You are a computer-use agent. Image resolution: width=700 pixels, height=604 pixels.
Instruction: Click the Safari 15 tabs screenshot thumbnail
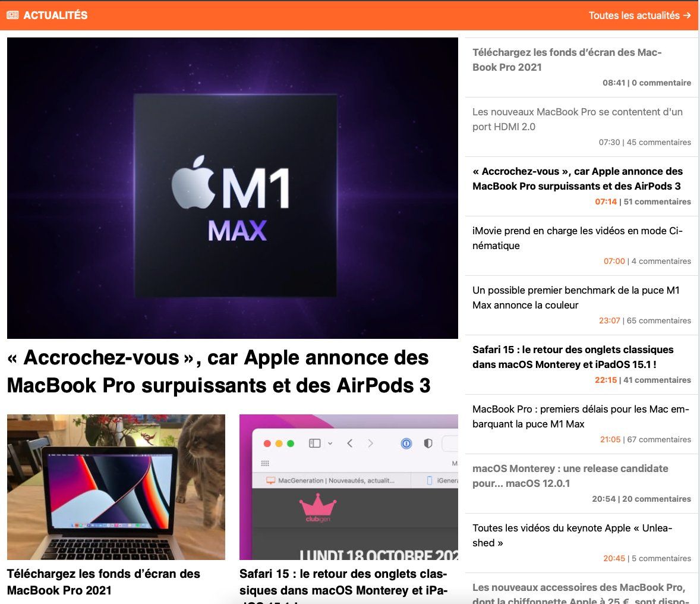[348, 487]
